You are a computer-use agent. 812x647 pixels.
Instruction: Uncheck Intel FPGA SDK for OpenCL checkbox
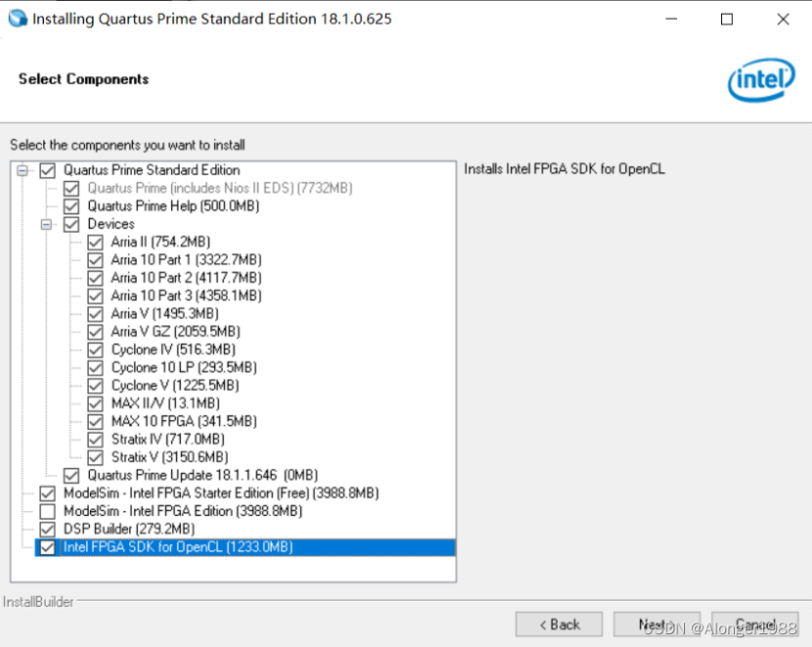pyautogui.click(x=48, y=547)
